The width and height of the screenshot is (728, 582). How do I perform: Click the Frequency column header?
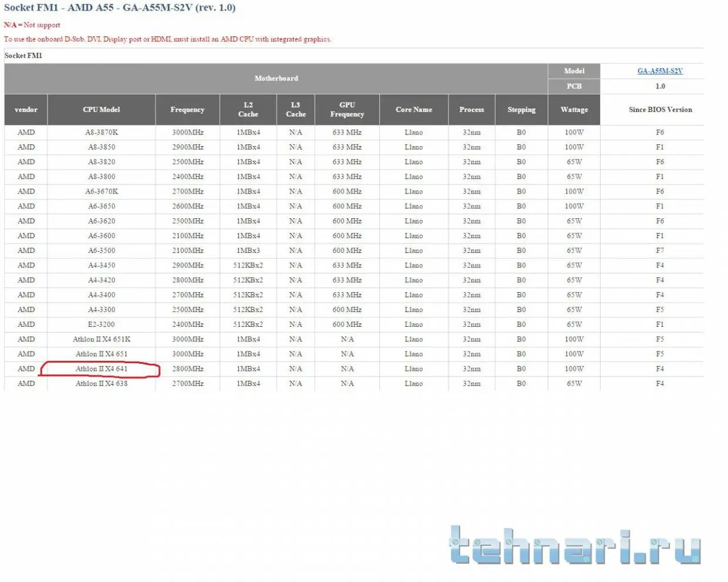188,110
